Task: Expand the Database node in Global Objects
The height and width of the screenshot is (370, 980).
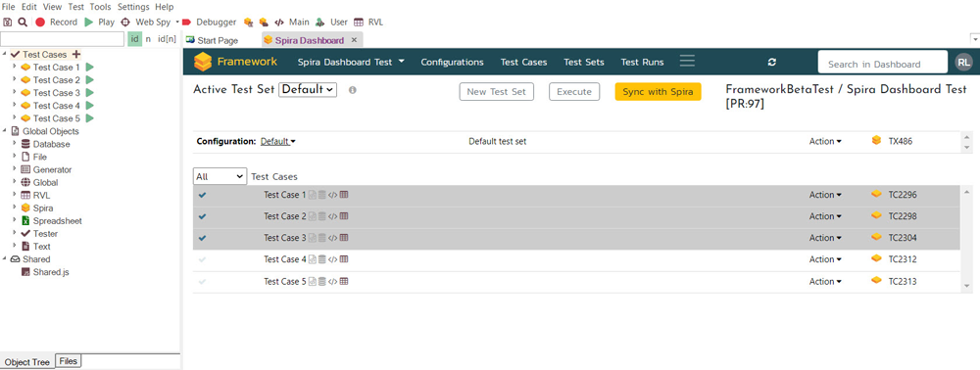Action: pyautogui.click(x=15, y=144)
